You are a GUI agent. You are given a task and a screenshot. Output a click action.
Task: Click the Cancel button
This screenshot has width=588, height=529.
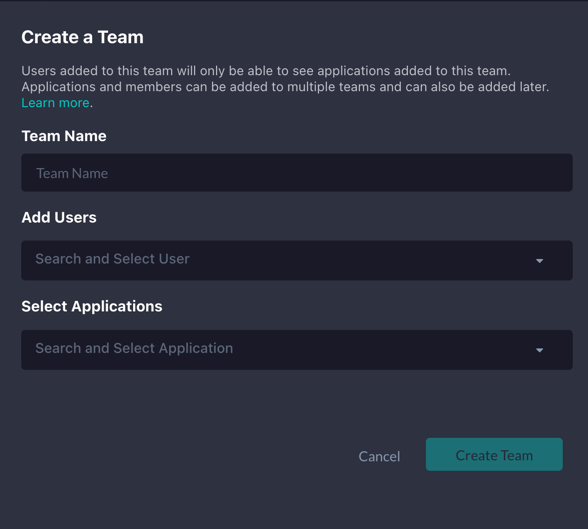[x=379, y=456]
